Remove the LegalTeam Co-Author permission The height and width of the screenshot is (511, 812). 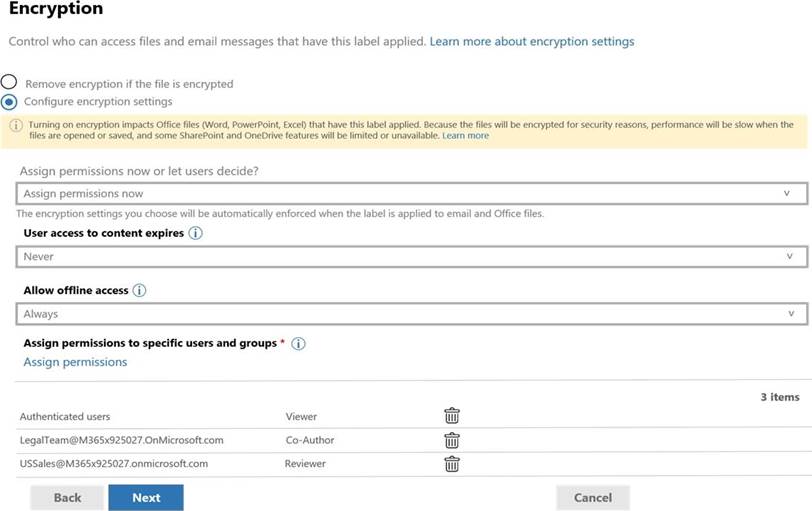[x=452, y=440]
